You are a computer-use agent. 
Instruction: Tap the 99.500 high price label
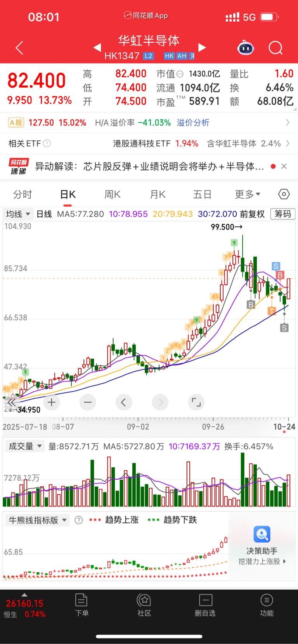coord(227,227)
